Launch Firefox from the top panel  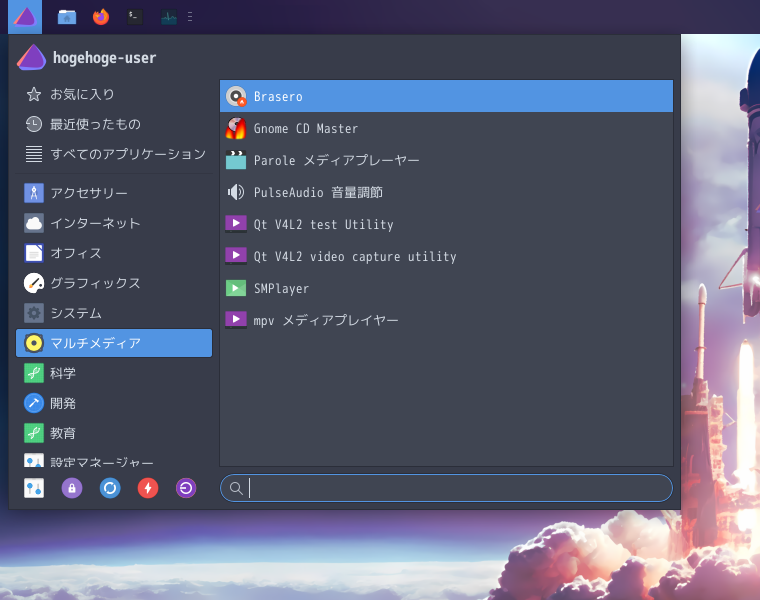click(101, 17)
